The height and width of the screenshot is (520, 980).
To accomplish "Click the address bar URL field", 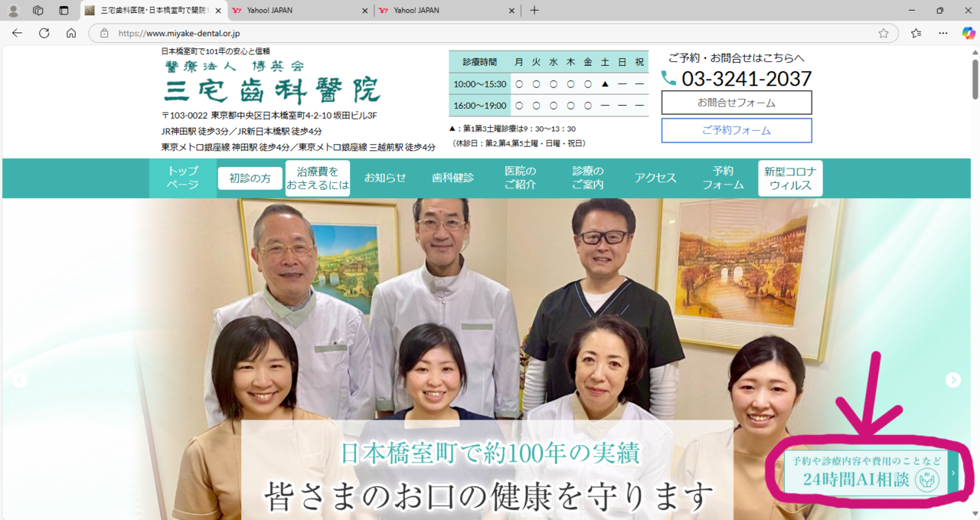I will click(x=490, y=33).
